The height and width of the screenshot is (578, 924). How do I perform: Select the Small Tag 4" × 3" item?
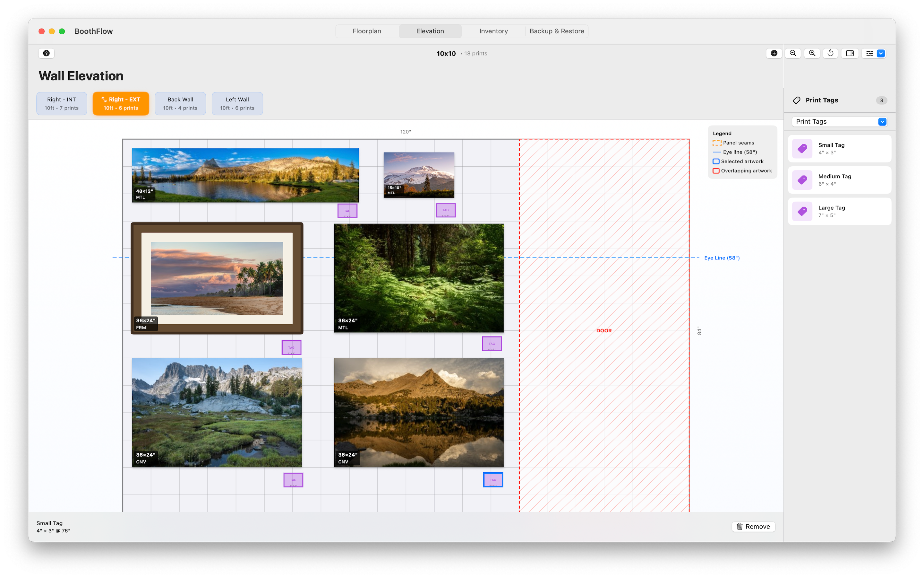coord(839,148)
